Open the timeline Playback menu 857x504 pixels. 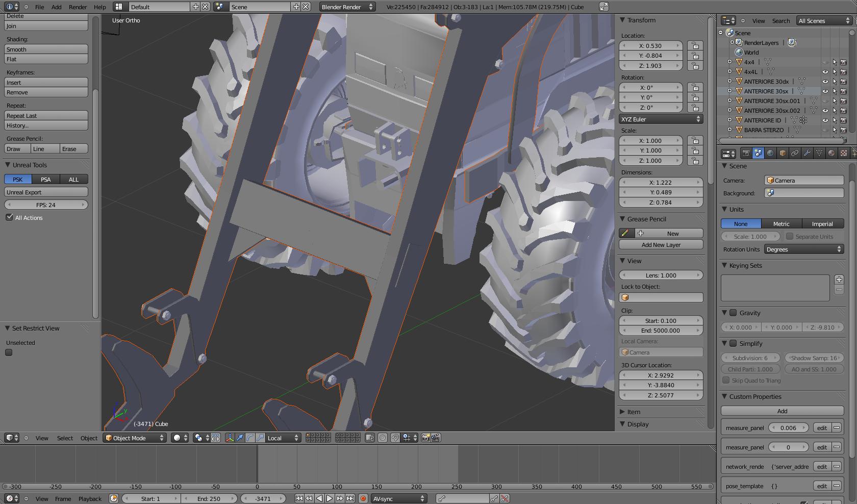click(90, 498)
